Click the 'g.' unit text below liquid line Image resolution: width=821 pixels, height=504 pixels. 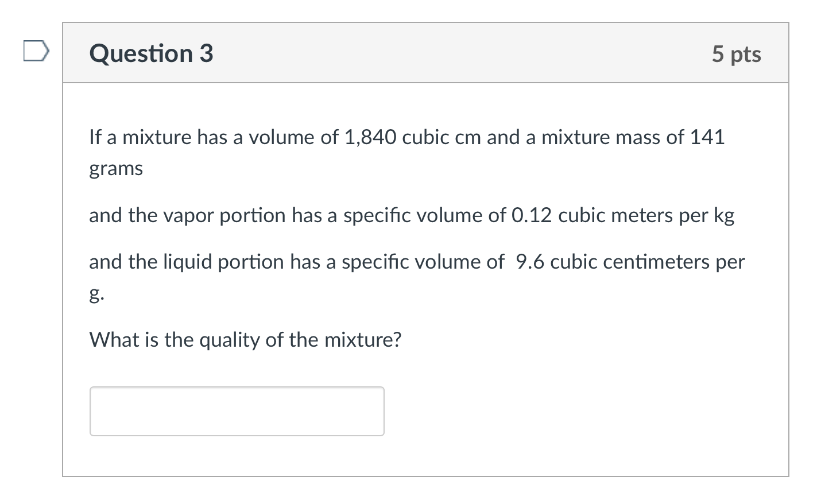(96, 294)
